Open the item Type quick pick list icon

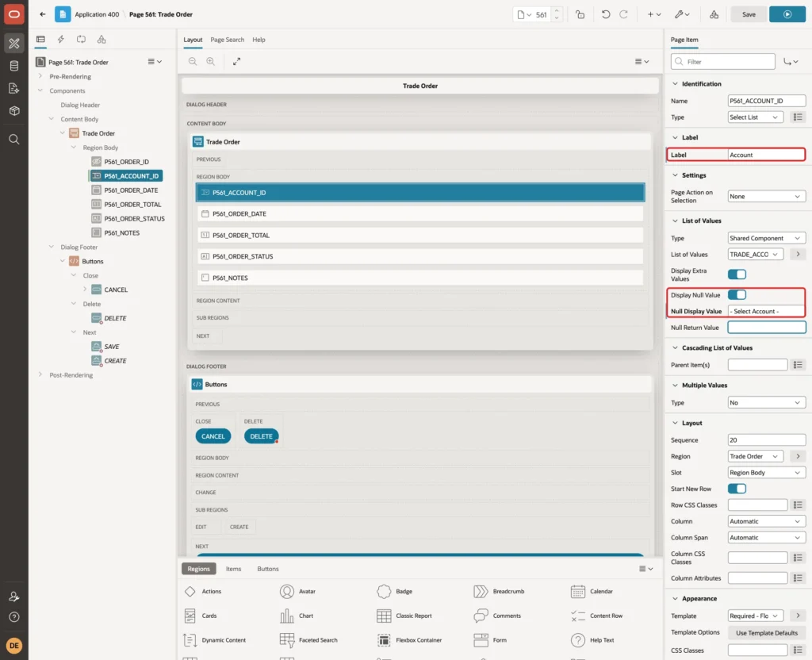pos(798,117)
